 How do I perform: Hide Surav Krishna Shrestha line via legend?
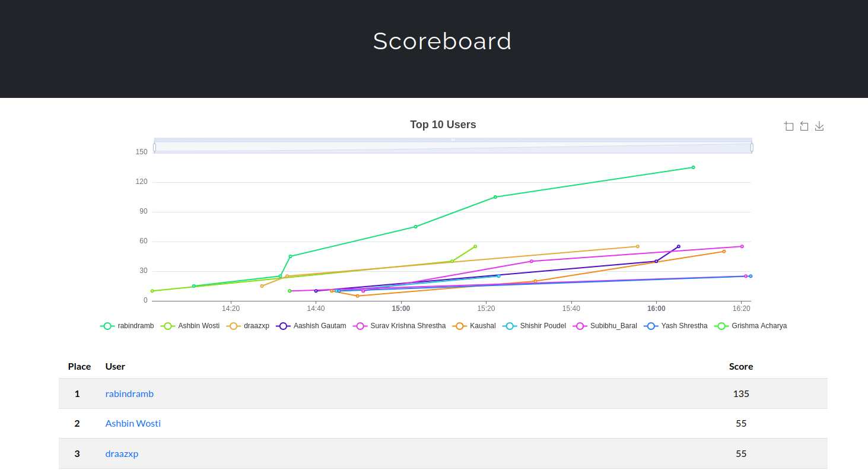coord(399,326)
